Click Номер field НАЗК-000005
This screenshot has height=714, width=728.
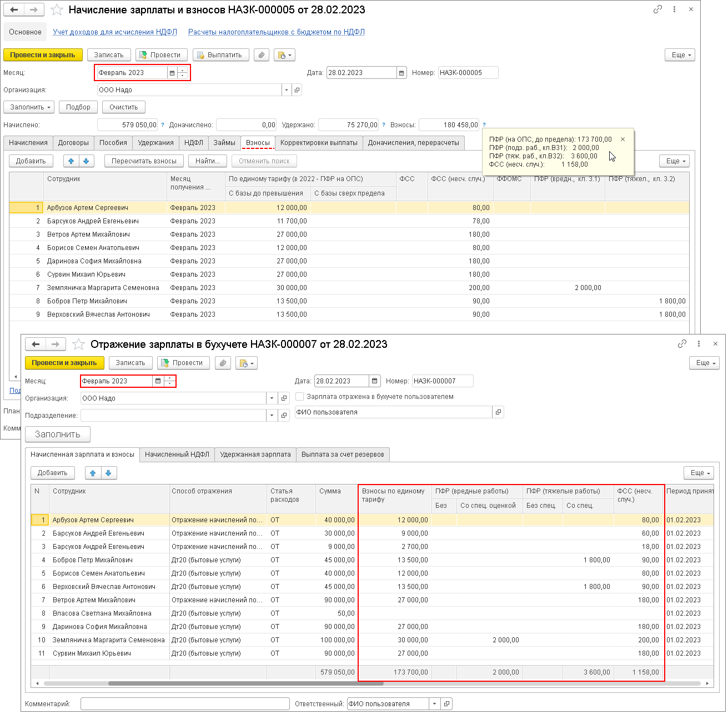pyautogui.click(x=468, y=73)
